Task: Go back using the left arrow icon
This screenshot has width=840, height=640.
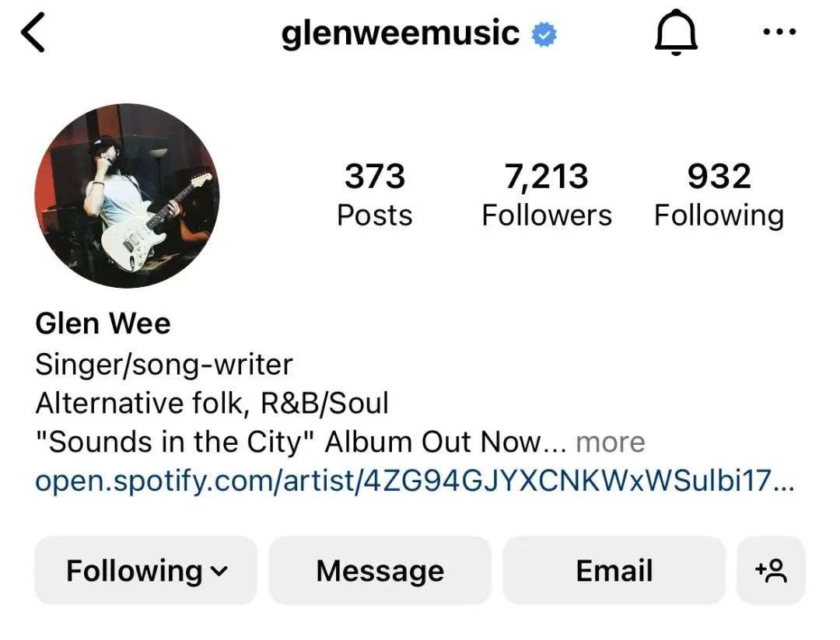Action: pyautogui.click(x=33, y=33)
